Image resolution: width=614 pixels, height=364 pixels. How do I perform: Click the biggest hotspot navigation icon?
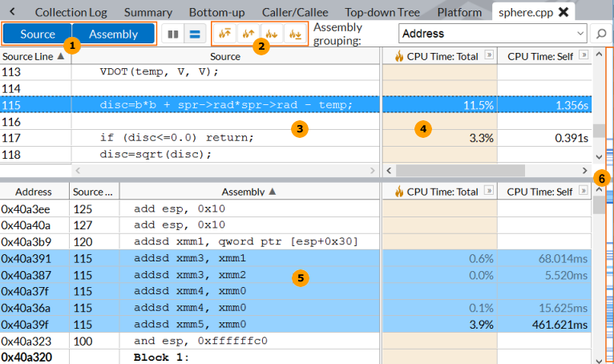(x=224, y=34)
